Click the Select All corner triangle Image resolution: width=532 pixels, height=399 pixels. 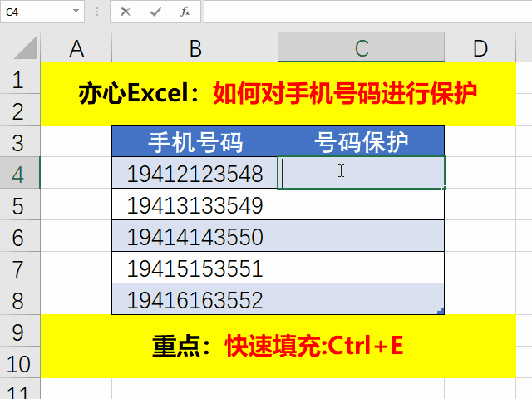click(x=21, y=49)
